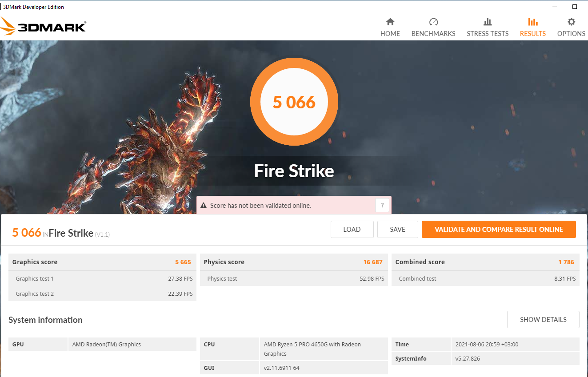Open the HOME tab label
Viewport: 588px width, 377px height.
point(390,34)
